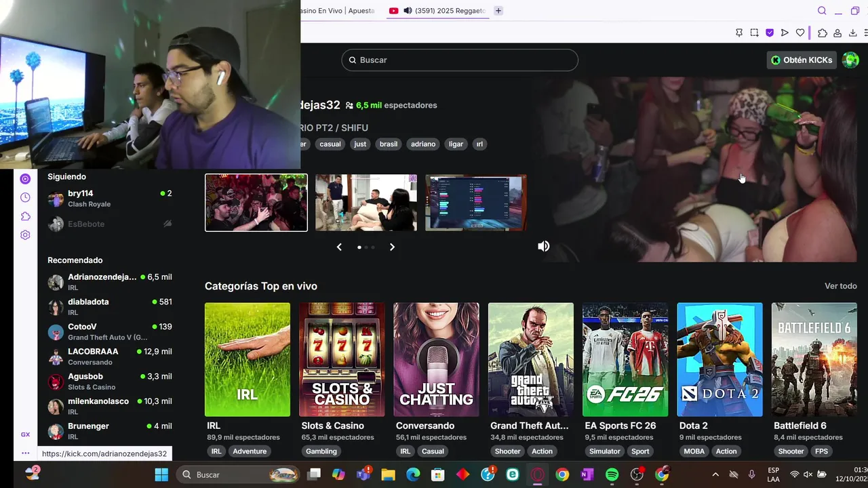Viewport: 868px width, 488px height.
Task: Click the Simulator tag under EA Sports FC 26
Action: click(x=604, y=451)
